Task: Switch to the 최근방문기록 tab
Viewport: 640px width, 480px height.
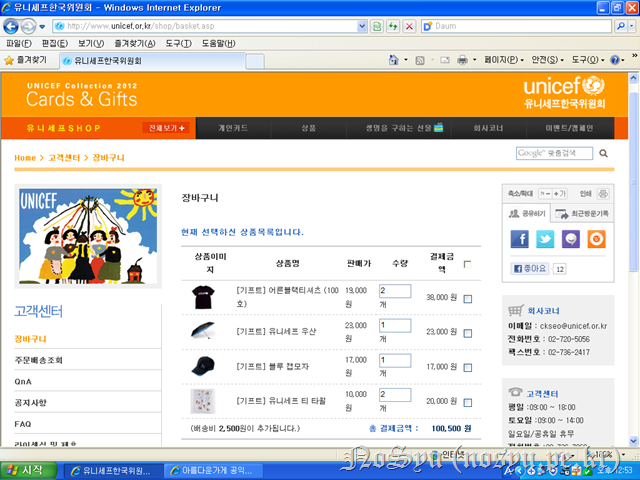Action: (x=581, y=214)
